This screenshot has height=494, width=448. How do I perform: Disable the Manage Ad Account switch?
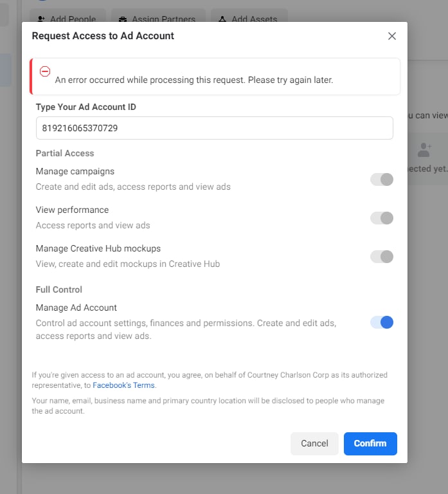point(382,322)
